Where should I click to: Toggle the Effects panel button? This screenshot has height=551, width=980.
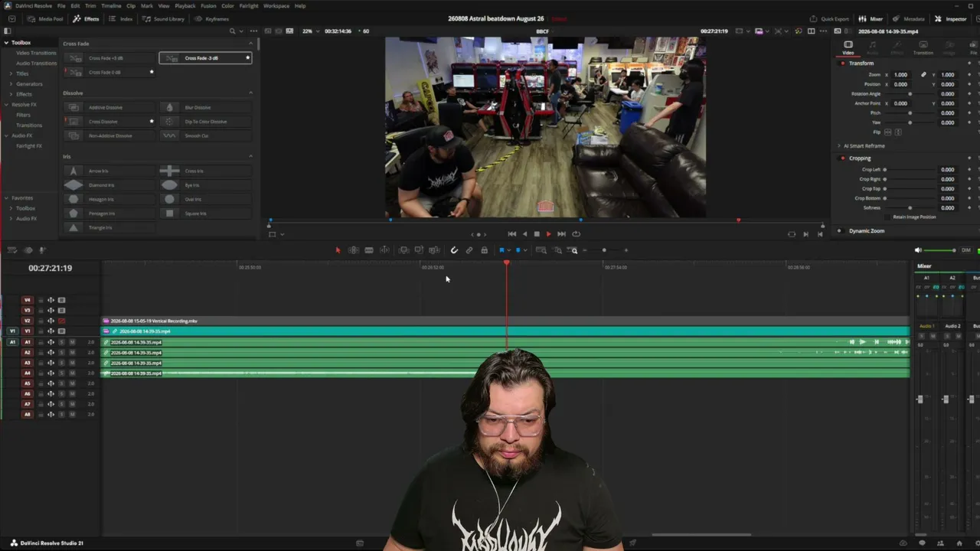coord(86,18)
